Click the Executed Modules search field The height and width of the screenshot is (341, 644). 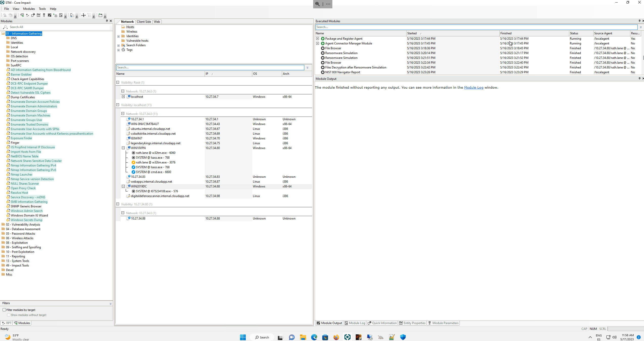[x=476, y=27]
